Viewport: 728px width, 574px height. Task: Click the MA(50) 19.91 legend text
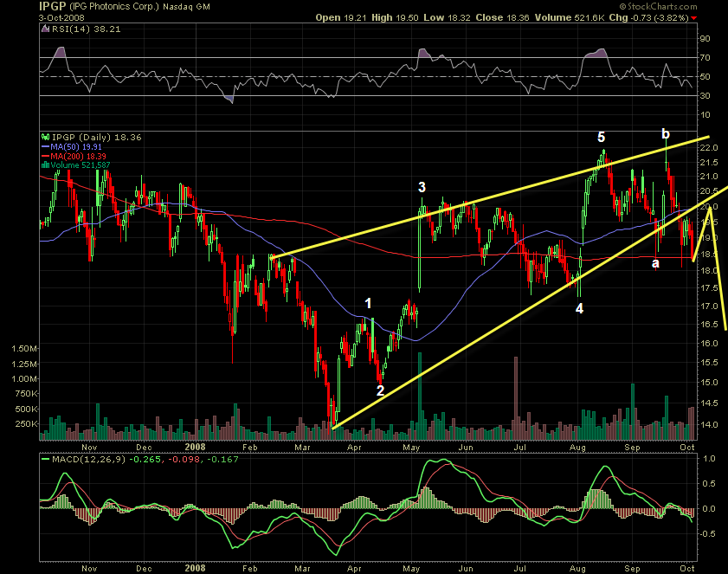76,147
